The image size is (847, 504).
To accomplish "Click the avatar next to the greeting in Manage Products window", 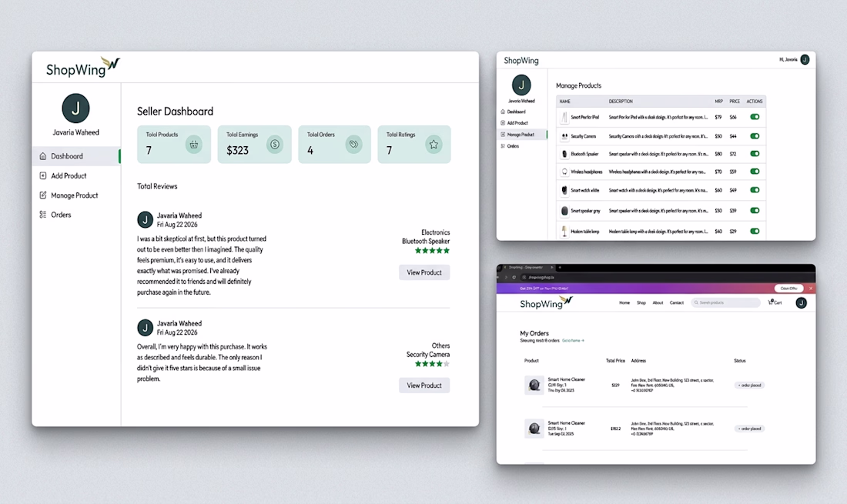I will (805, 59).
